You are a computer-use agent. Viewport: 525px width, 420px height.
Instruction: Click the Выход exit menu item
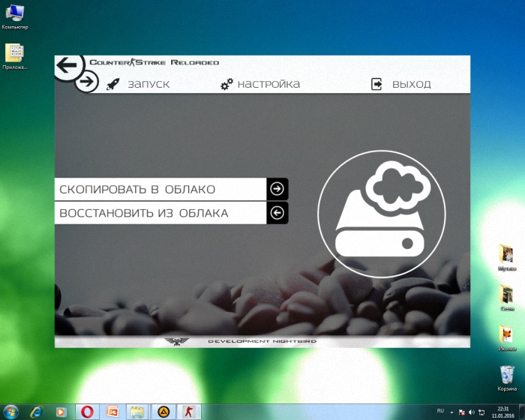coord(412,84)
